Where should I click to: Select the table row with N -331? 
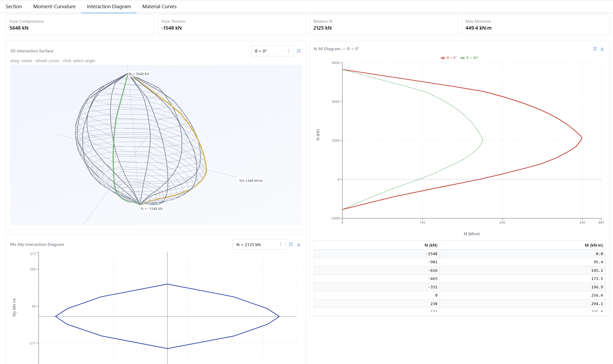pos(460,287)
